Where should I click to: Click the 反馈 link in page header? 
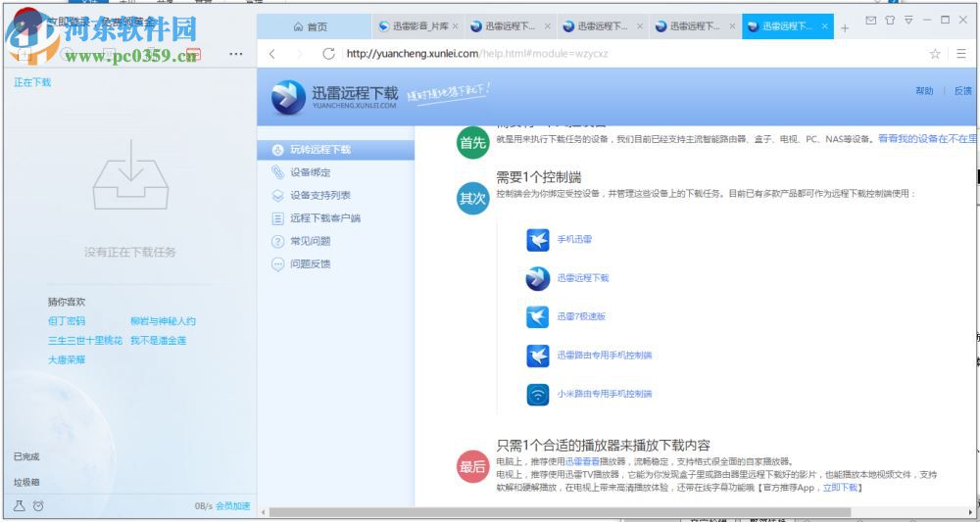click(963, 91)
